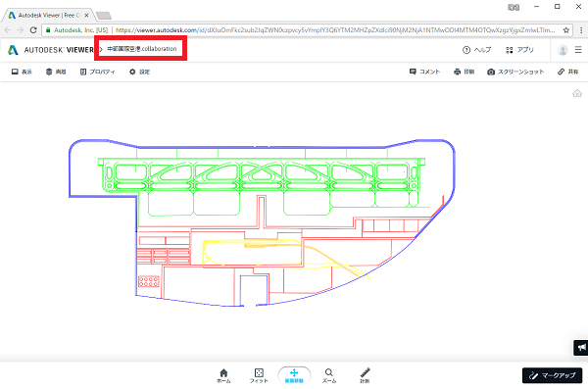Take a スクリーンショット screenshot
588x389 pixels.
(x=515, y=72)
